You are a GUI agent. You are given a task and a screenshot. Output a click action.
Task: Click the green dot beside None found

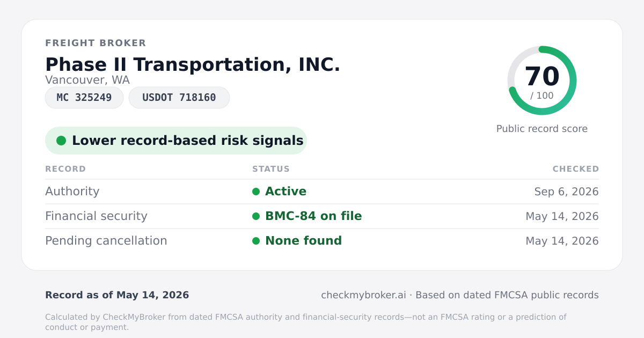256,241
